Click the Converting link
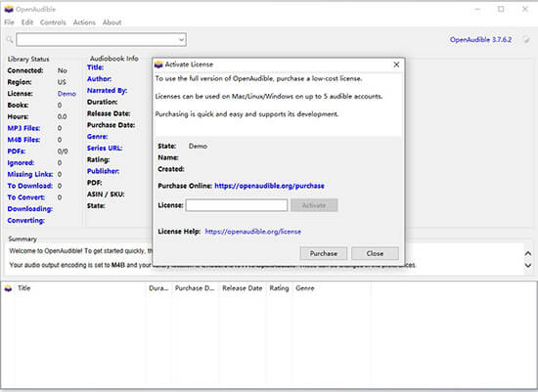The image size is (538, 392). tap(26, 221)
